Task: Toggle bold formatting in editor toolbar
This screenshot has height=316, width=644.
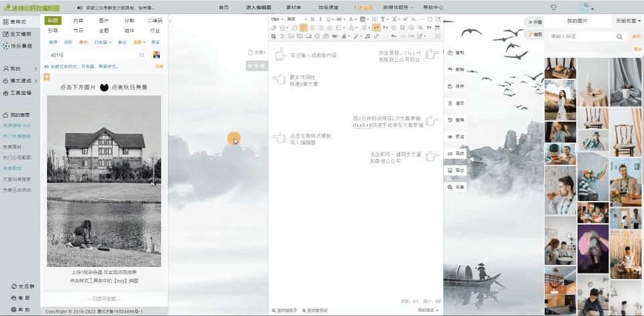Action: [x=312, y=19]
